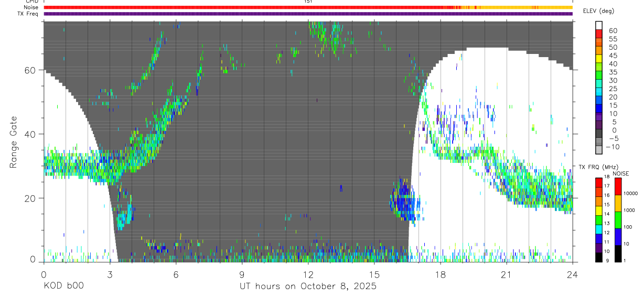
Task: Click the x-axis tick label "3"
Action: pos(110,274)
